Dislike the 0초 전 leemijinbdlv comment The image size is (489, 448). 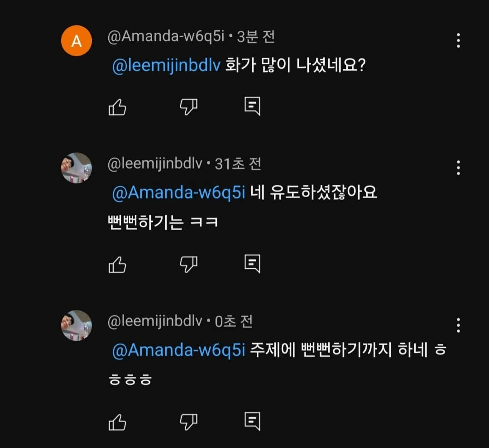click(x=188, y=422)
